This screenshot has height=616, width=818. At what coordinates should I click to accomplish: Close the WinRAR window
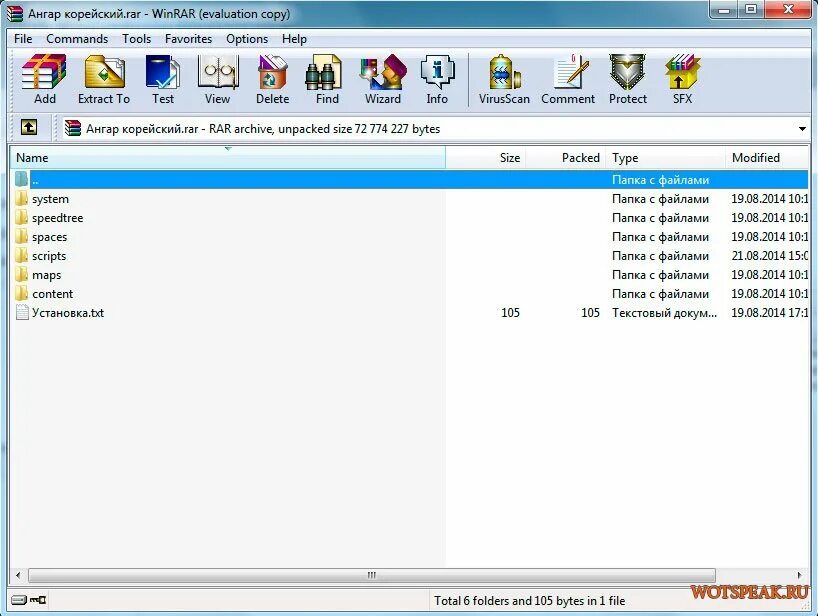pyautogui.click(x=788, y=10)
